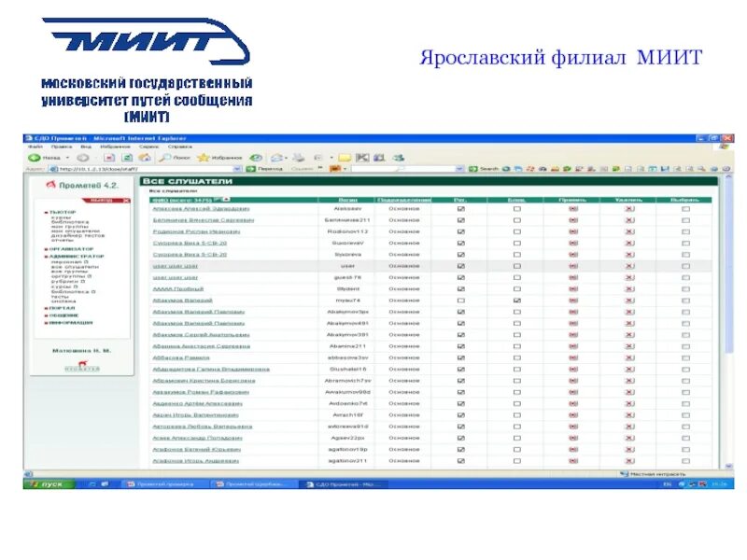
Task: Open student link for login Alekseev
Action: pyautogui.click(x=201, y=209)
